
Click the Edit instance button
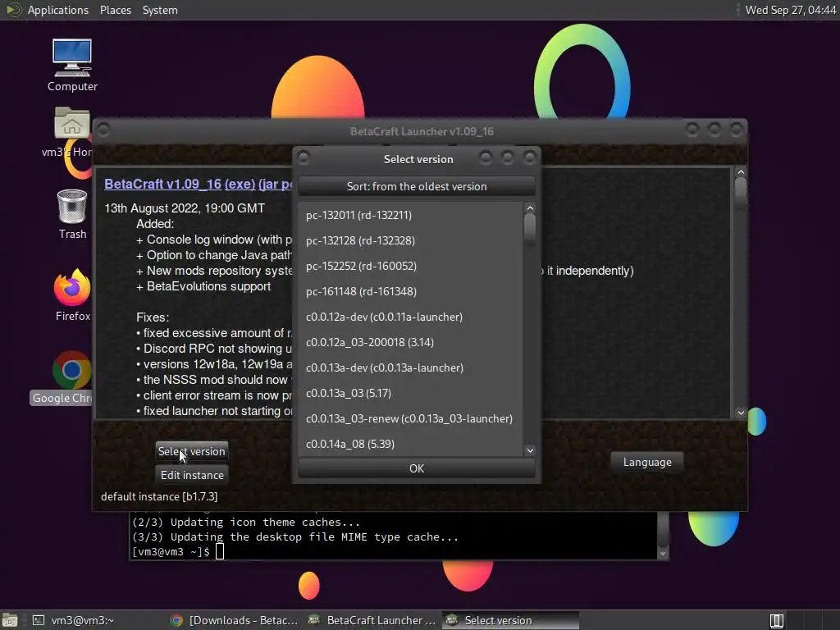pyautogui.click(x=192, y=475)
